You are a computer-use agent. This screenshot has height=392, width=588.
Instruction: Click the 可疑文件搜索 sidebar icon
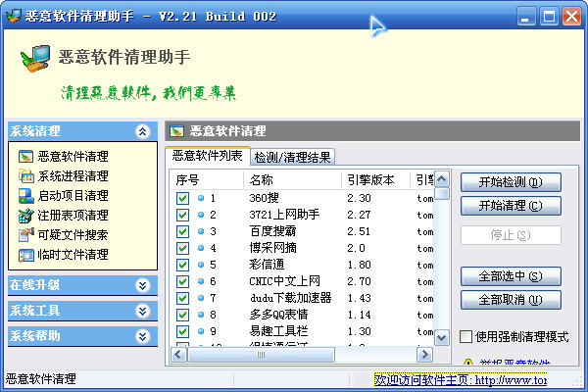click(x=25, y=234)
